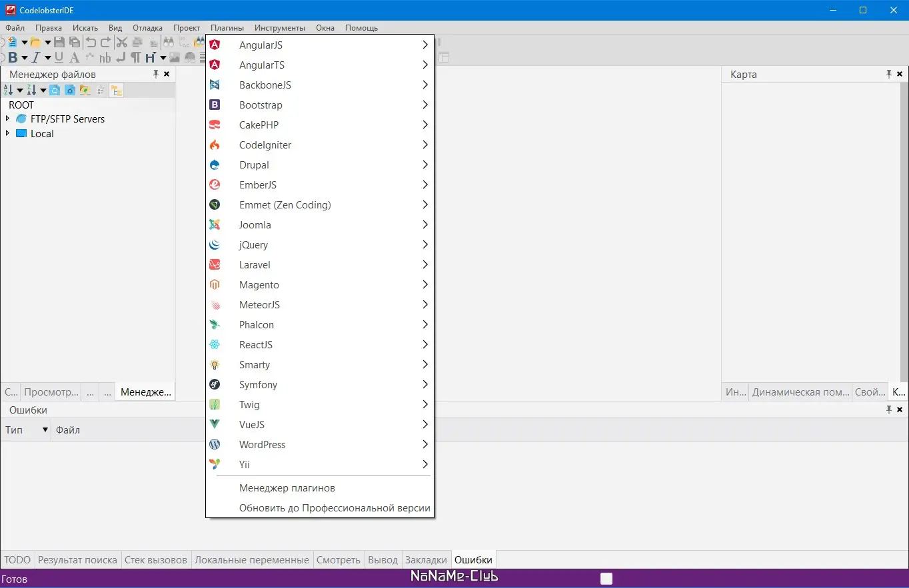The image size is (909, 588).
Task: Open the Symfony plugin submenu
Action: (320, 385)
